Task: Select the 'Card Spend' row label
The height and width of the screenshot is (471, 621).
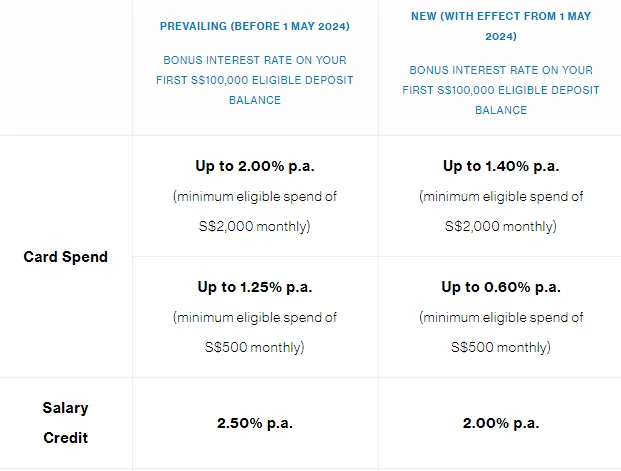Action: [x=65, y=257]
